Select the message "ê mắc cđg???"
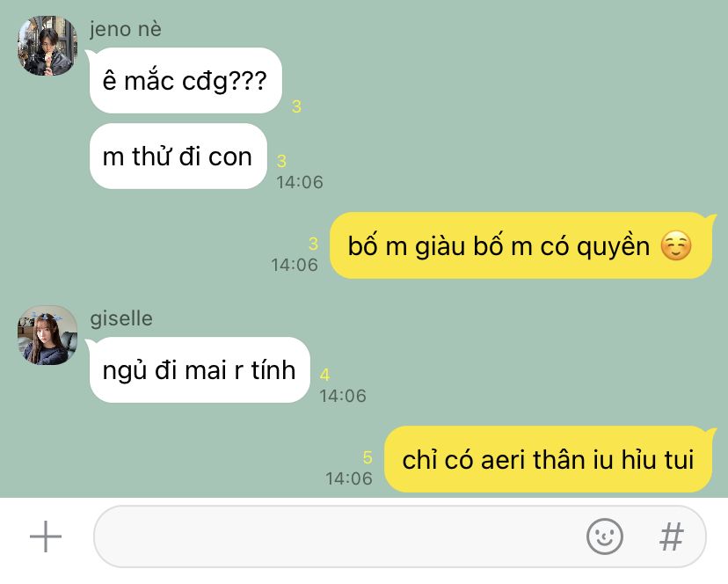The height and width of the screenshot is (584, 728). point(186,80)
